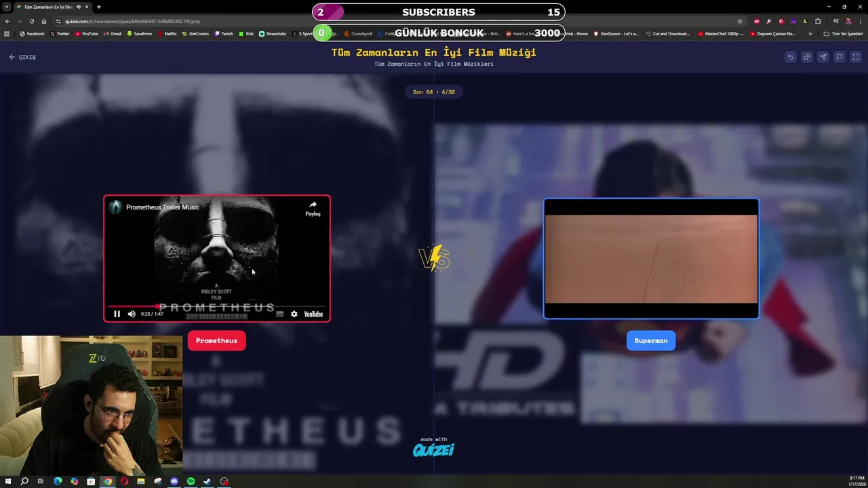Open File Explorer from taskbar
Image resolution: width=868 pixels, height=488 pixels.
click(141, 481)
